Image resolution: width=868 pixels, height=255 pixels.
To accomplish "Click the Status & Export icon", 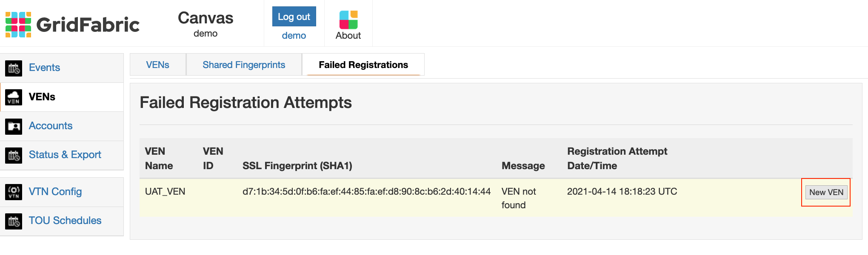I will [14, 155].
